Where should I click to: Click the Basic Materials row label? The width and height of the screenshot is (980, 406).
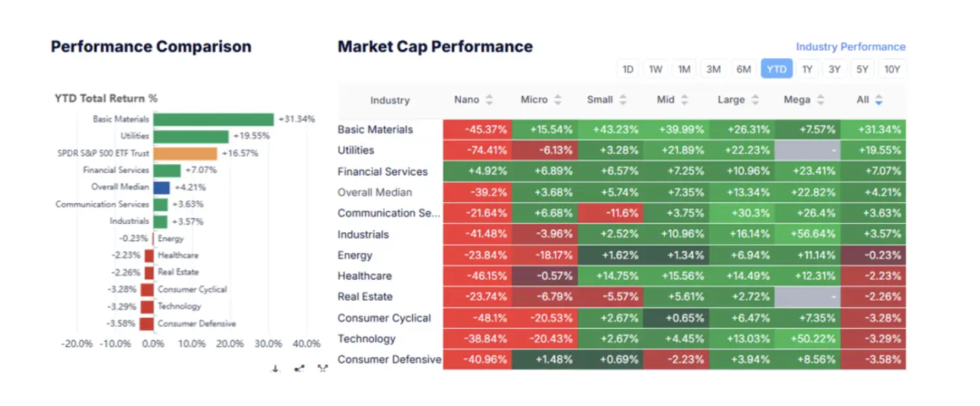(x=375, y=130)
